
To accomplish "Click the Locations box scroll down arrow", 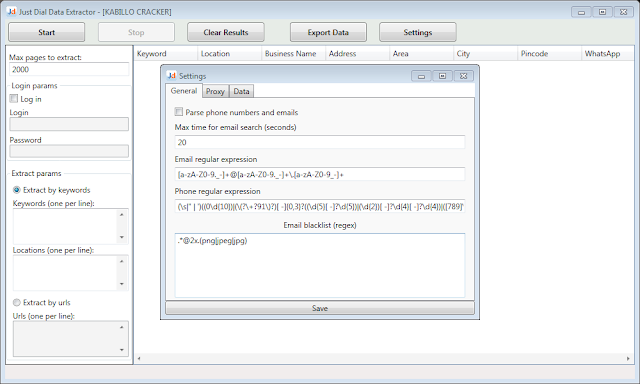I will (x=122, y=284).
